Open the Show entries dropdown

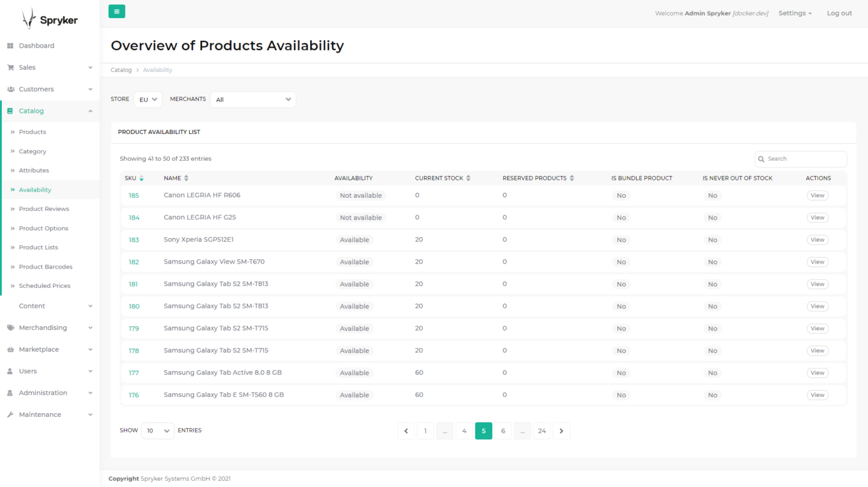coord(158,431)
